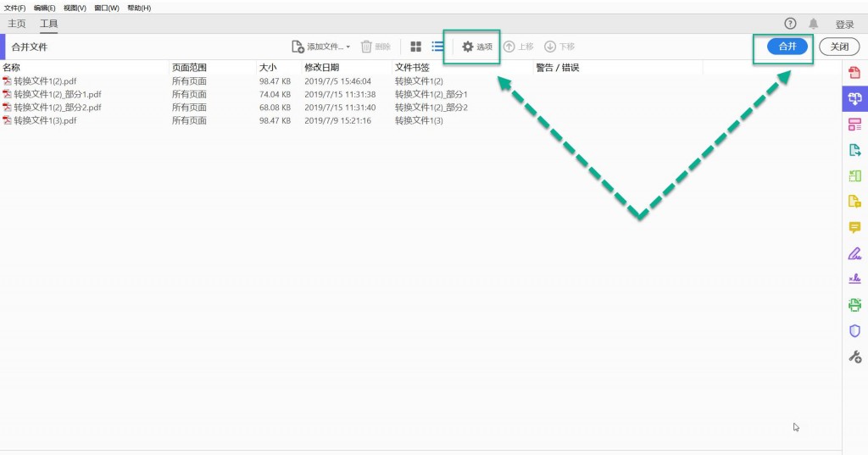Screen dimensions: 868x455
Task: Click the 关闭 button
Action: tap(839, 47)
